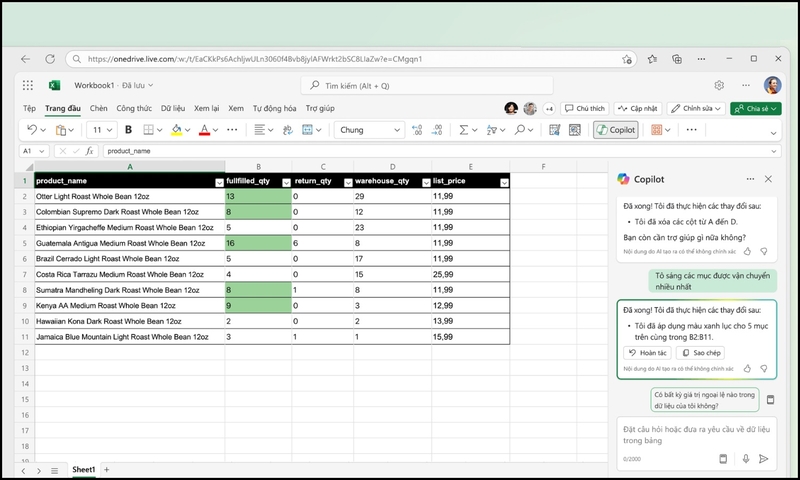Image resolution: width=800 pixels, height=480 pixels.
Task: Click the yellow fill color bucket
Action: click(177, 130)
